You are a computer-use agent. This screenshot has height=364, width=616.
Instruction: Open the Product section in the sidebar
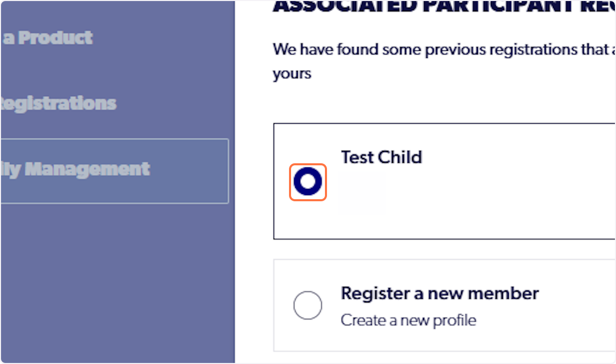46,37
